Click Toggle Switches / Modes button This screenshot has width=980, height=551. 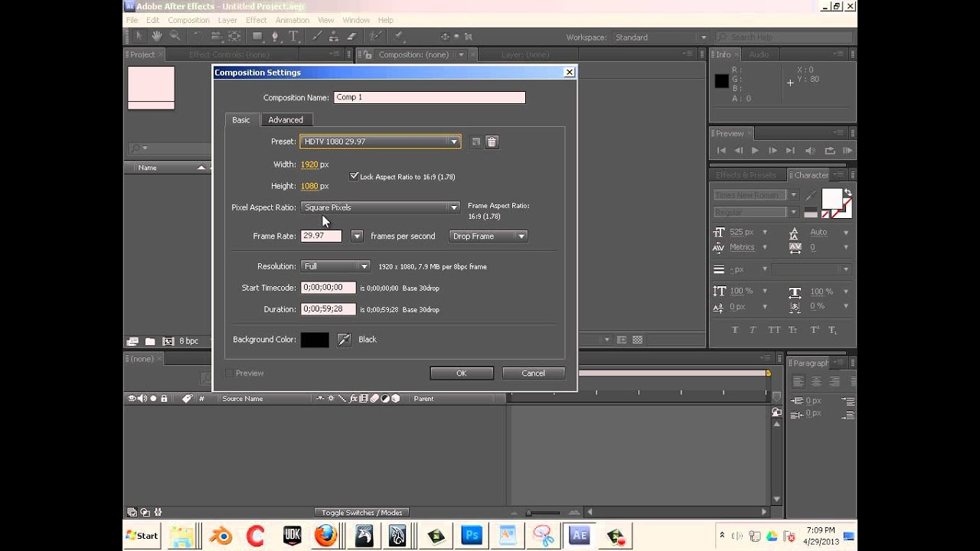(x=361, y=513)
